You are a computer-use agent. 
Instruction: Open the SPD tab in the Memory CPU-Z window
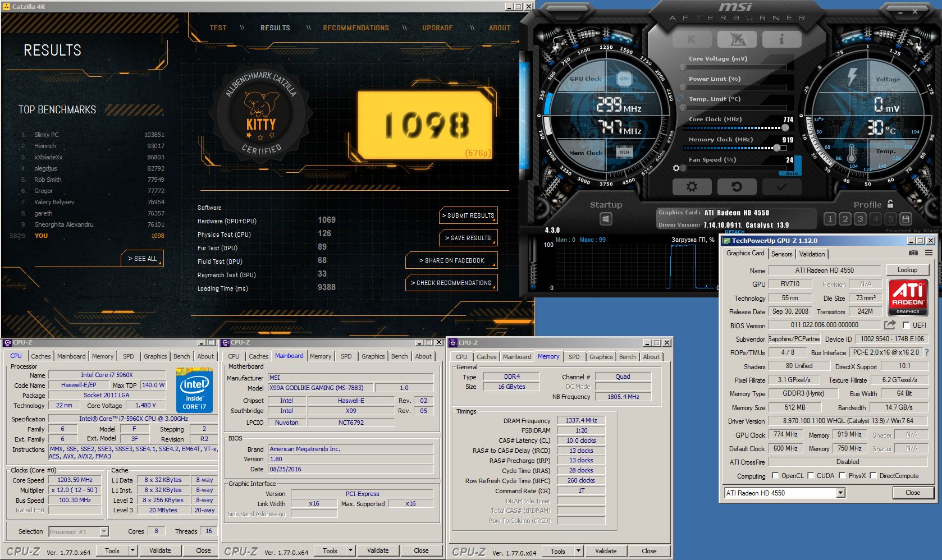(x=574, y=357)
